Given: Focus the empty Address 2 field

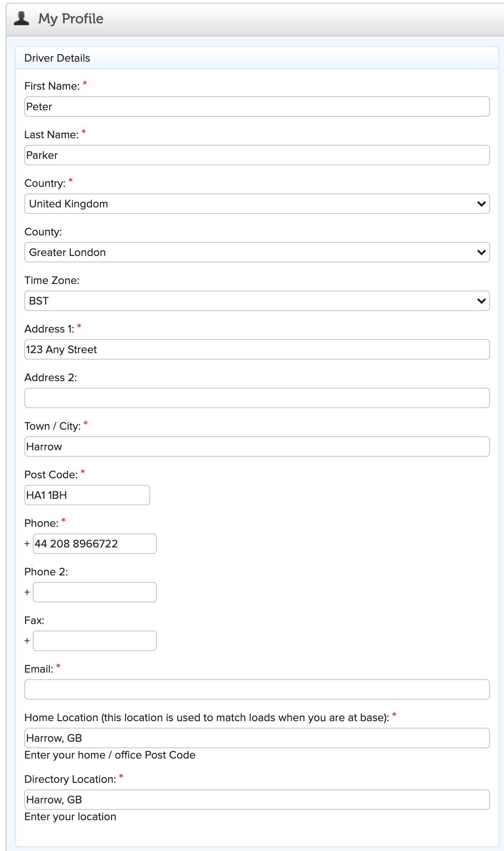Looking at the screenshot, I should point(257,398).
